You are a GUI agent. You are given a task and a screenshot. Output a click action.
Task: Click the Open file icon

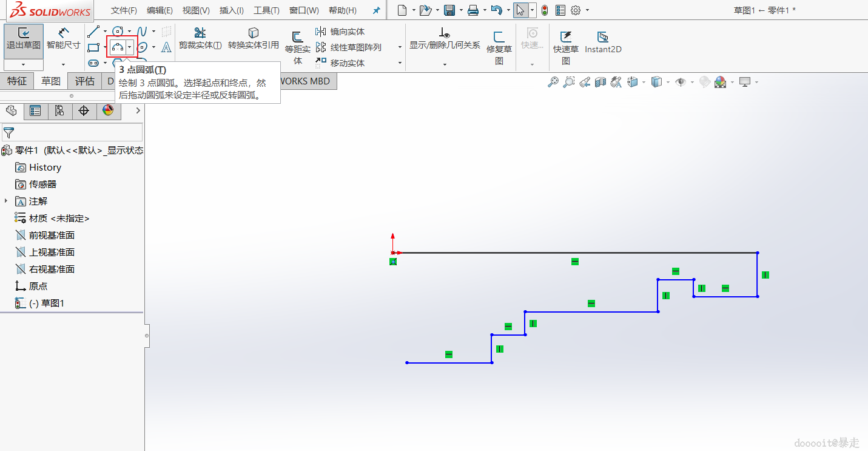coord(426,10)
